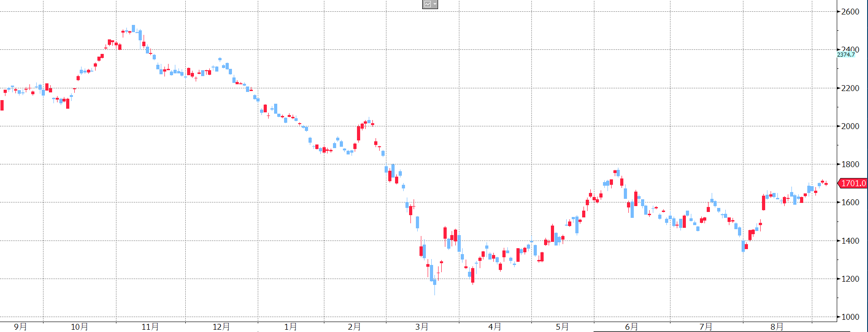Click the horizontal scrollbar below the time axis
868x332 pixels.
tap(721, 332)
